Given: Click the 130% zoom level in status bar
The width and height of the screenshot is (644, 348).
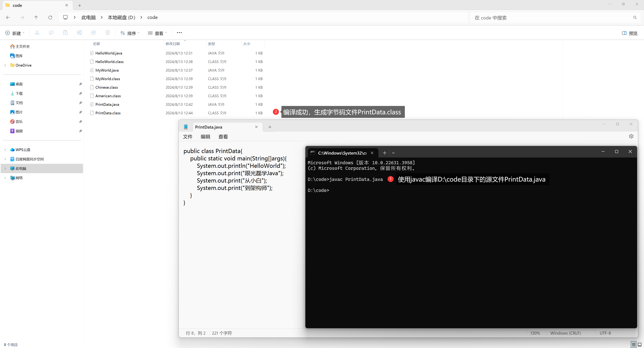Looking at the screenshot, I should click(535, 333).
